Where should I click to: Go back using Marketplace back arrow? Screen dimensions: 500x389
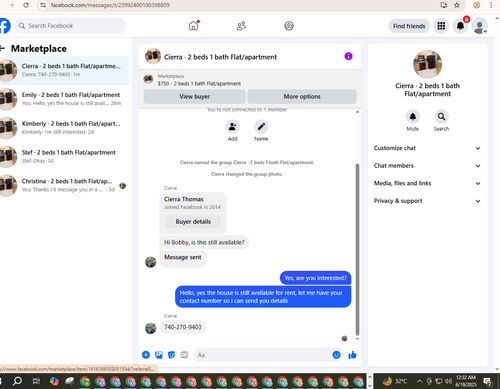pyautogui.click(x=3, y=49)
